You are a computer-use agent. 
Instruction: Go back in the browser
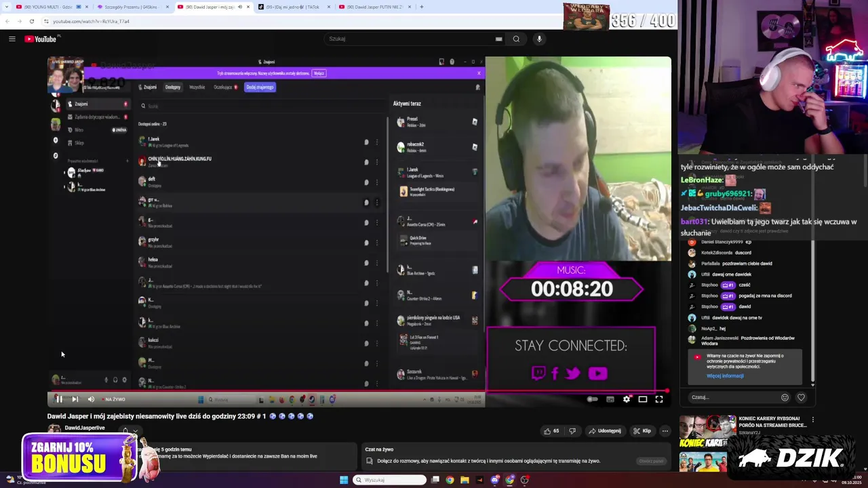(x=7, y=21)
